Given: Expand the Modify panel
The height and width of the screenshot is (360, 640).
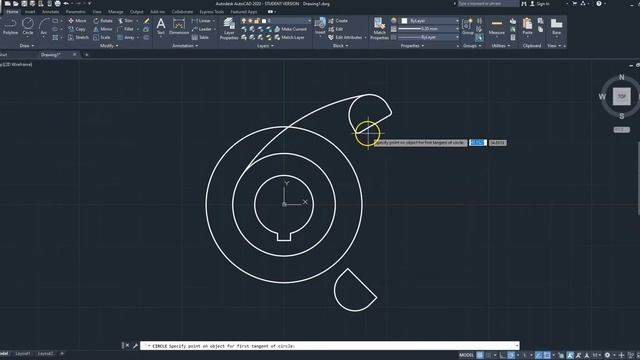Looking at the screenshot, I should click(x=109, y=46).
